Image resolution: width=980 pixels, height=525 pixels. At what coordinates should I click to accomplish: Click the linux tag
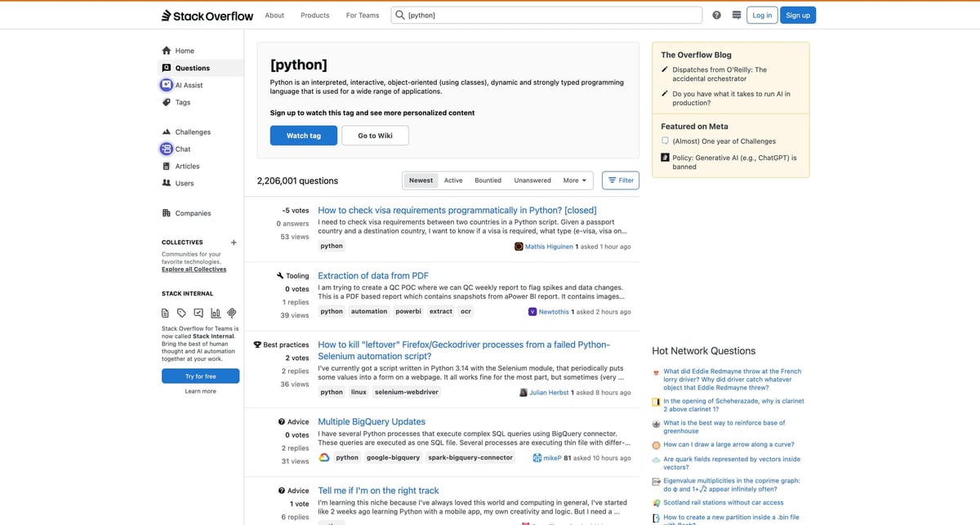point(359,392)
